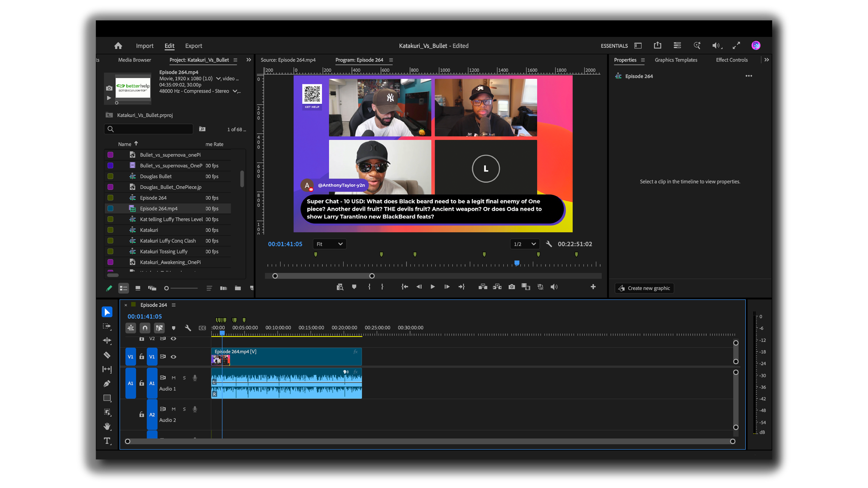This screenshot has height=488, width=868.
Task: Open the Button Editor plus icon
Action: coord(593,287)
